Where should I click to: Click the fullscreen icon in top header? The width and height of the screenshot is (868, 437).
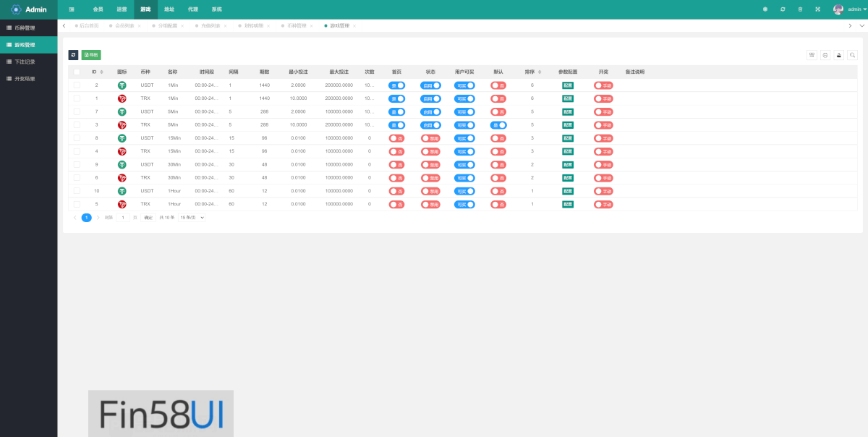point(818,9)
